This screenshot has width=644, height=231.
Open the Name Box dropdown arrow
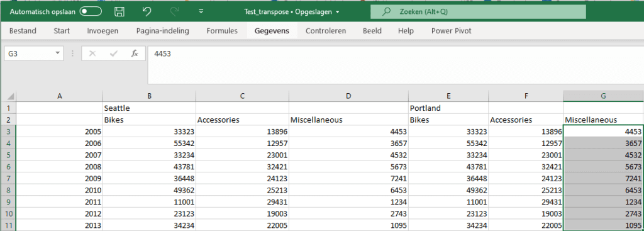(x=57, y=53)
